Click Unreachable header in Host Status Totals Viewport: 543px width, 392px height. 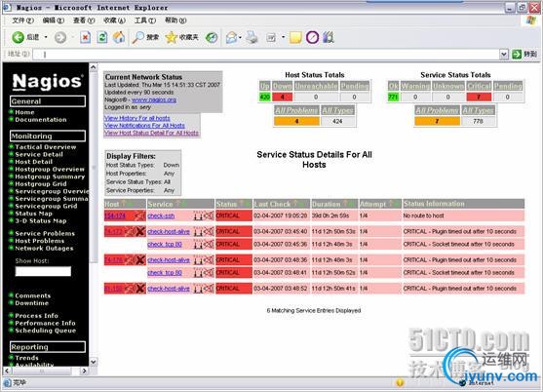[316, 86]
